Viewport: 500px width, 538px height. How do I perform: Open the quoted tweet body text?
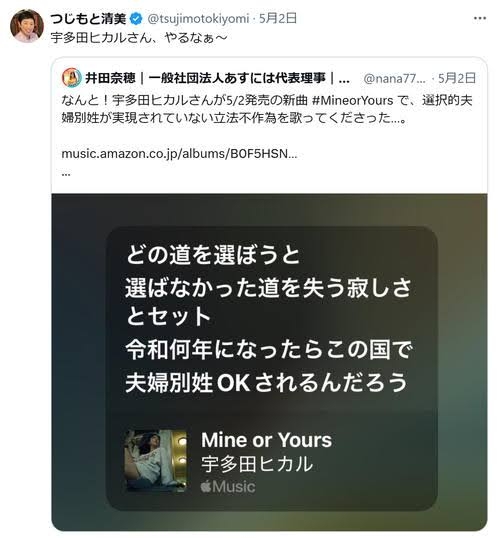(267, 109)
